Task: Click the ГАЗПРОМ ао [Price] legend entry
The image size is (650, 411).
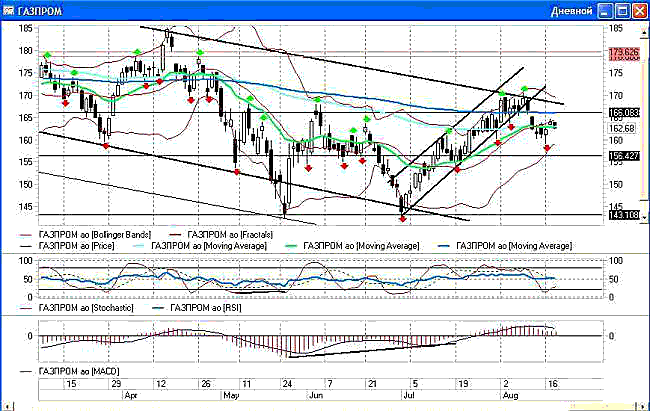Action: [68, 246]
